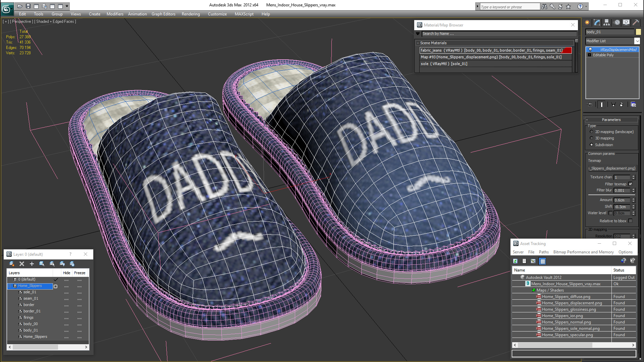The height and width of the screenshot is (362, 644).
Task: Select 3D mapping radio button
Action: [591, 138]
